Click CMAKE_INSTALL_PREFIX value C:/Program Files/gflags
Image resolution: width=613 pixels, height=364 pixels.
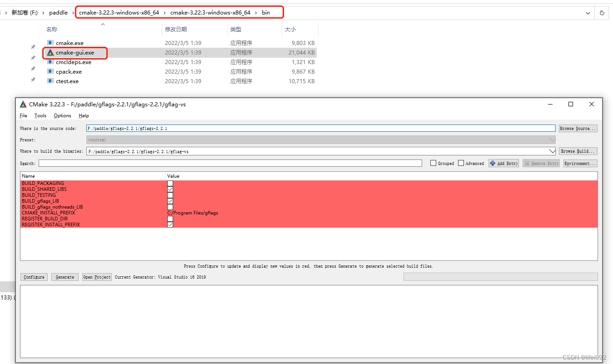tap(193, 213)
